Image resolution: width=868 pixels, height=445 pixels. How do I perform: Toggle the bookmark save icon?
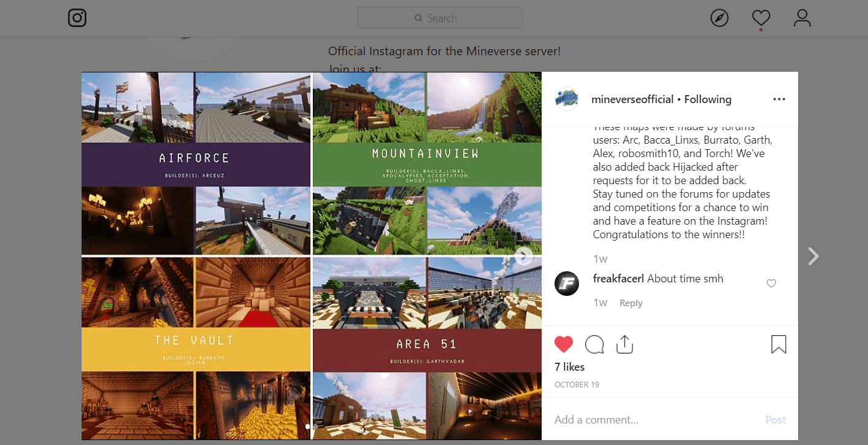point(778,344)
